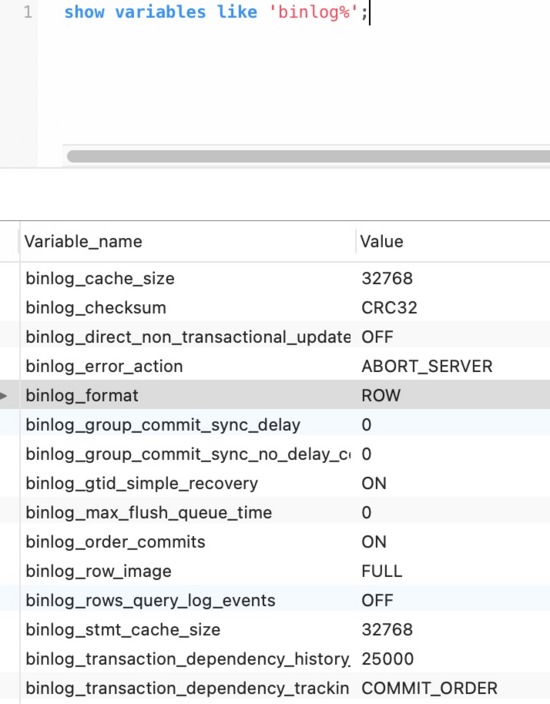Image resolution: width=550 pixels, height=704 pixels.
Task: Select the binlog_transaction_dependency_tracking cell
Action: click(x=188, y=688)
